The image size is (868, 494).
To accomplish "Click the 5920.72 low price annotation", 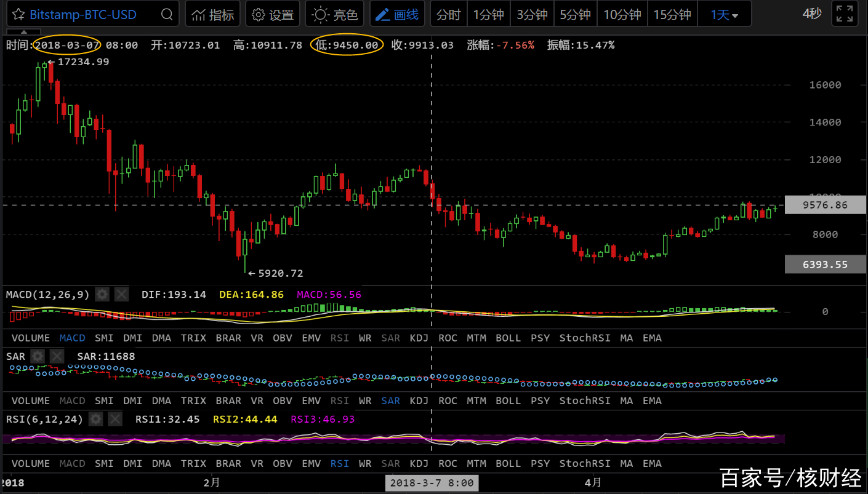I will [280, 273].
